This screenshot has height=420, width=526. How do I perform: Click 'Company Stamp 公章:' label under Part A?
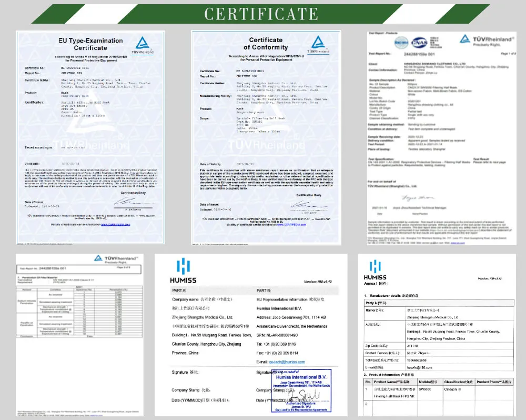tap(191, 390)
